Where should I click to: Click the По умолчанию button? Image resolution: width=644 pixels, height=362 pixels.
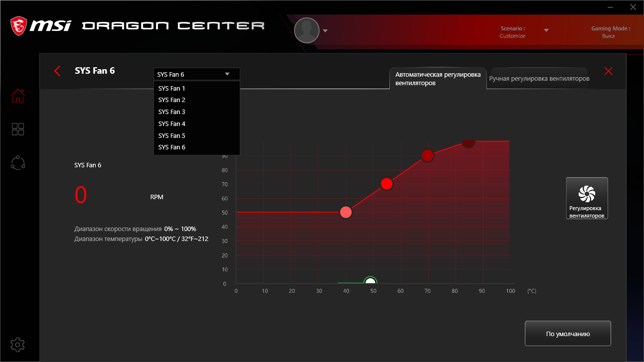point(568,334)
